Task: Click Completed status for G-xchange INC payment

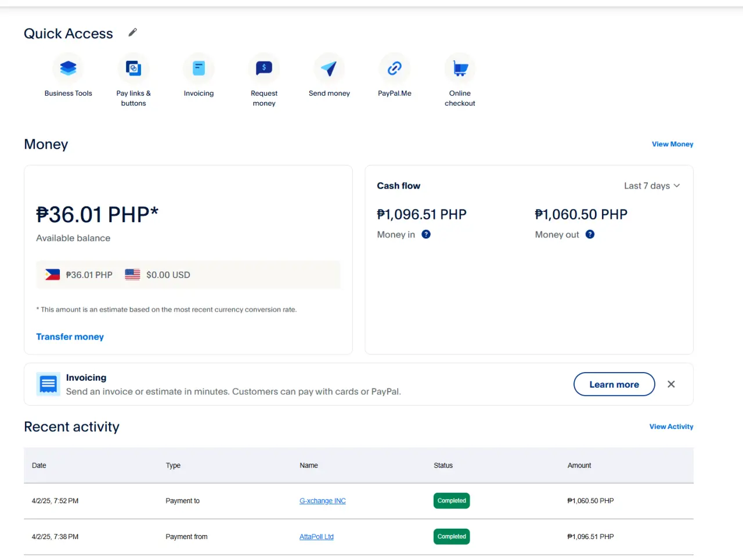Action: [452, 501]
